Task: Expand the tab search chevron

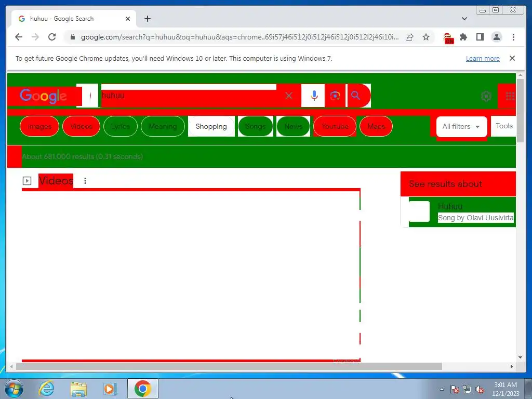Action: click(x=464, y=19)
